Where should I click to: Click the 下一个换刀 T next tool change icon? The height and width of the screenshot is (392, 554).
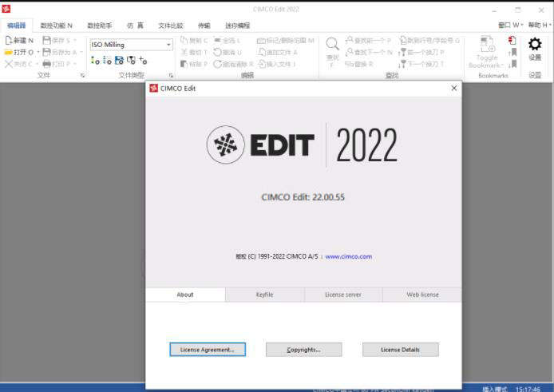click(402, 64)
